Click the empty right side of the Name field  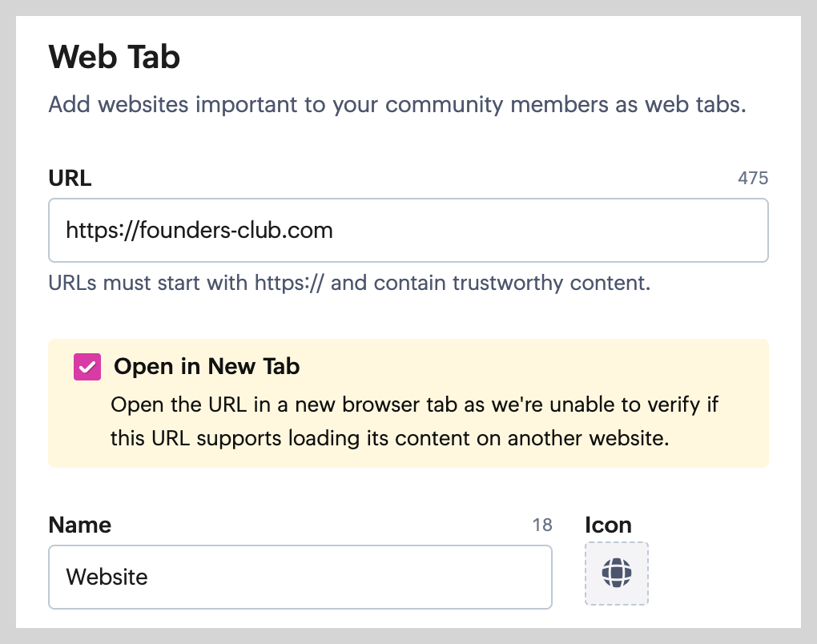click(449, 577)
